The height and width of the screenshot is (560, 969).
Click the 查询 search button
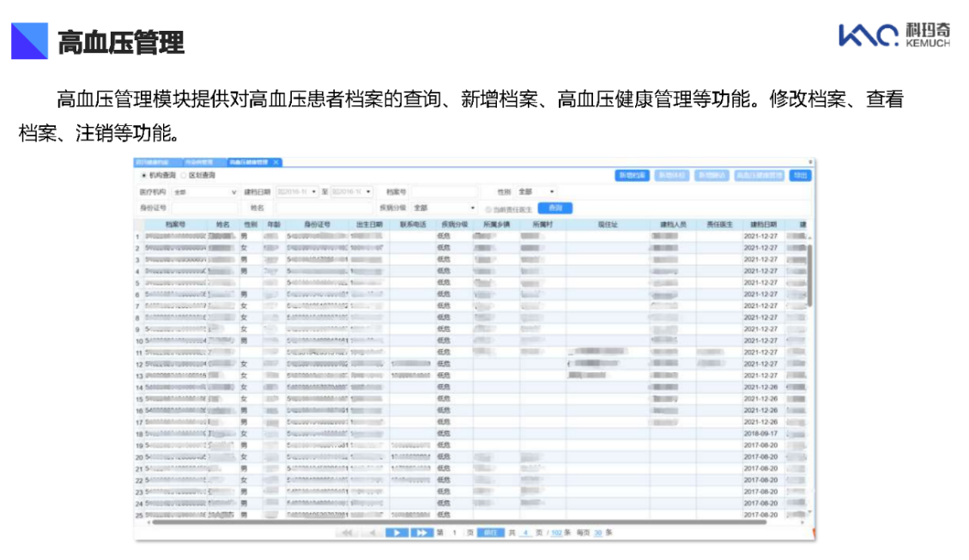pyautogui.click(x=555, y=208)
